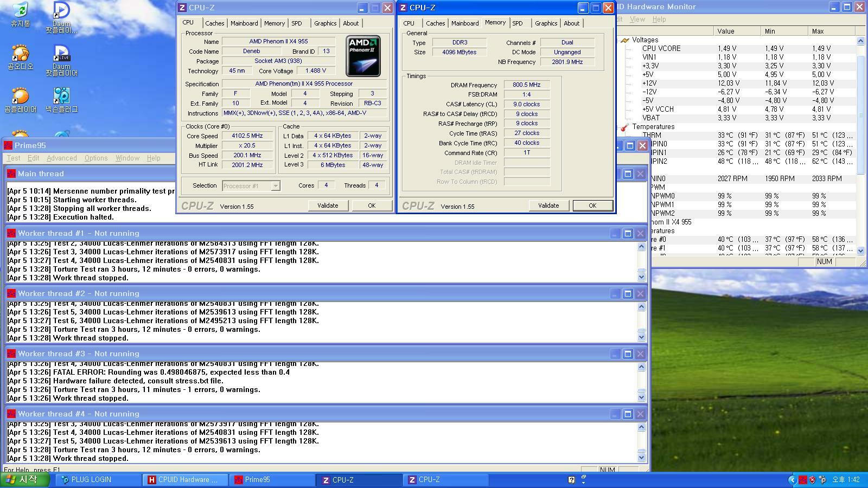Open the Caches tab in left CPU-Z
Image resolution: width=868 pixels, height=488 pixels.
[214, 23]
